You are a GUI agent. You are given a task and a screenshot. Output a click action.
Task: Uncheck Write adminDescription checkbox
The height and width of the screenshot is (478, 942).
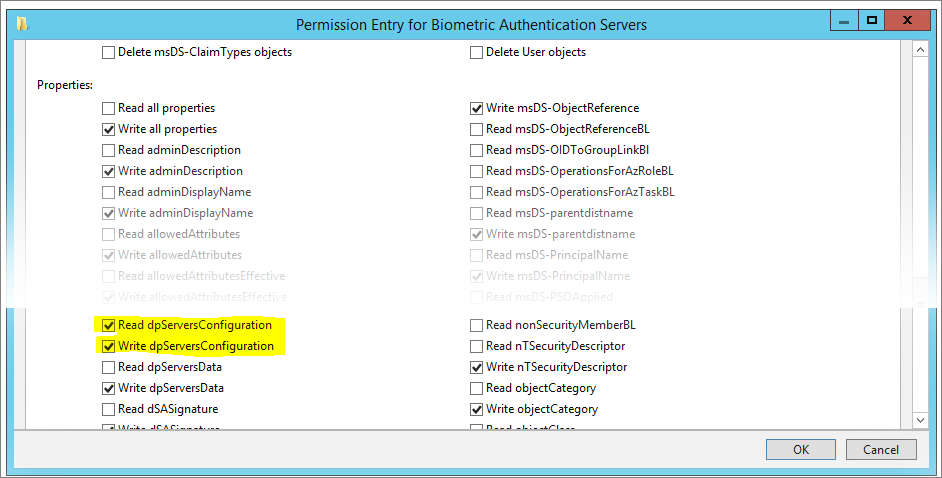pos(108,171)
